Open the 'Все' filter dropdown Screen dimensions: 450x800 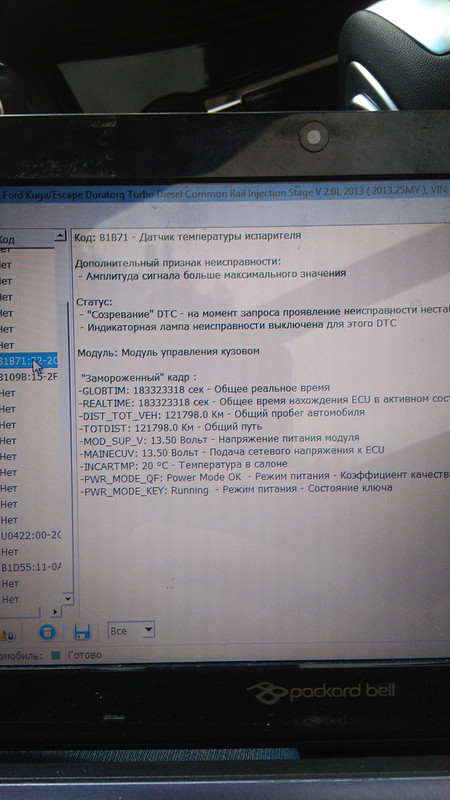(131, 631)
